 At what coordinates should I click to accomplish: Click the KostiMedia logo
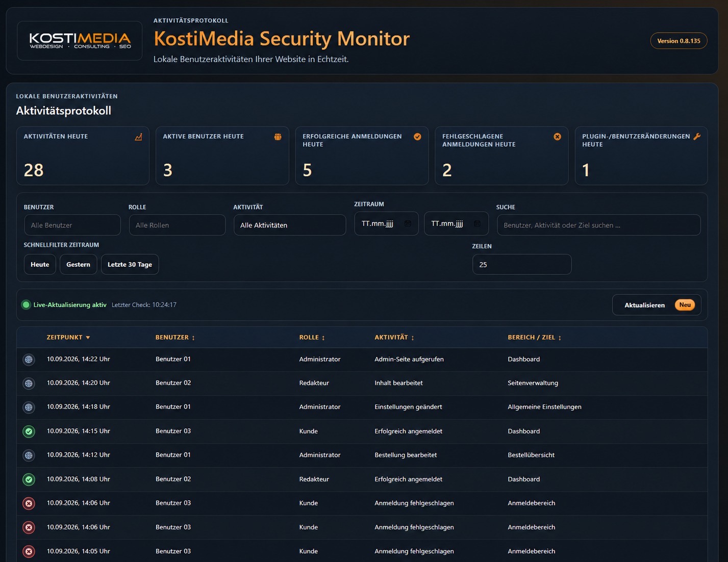[x=80, y=41]
